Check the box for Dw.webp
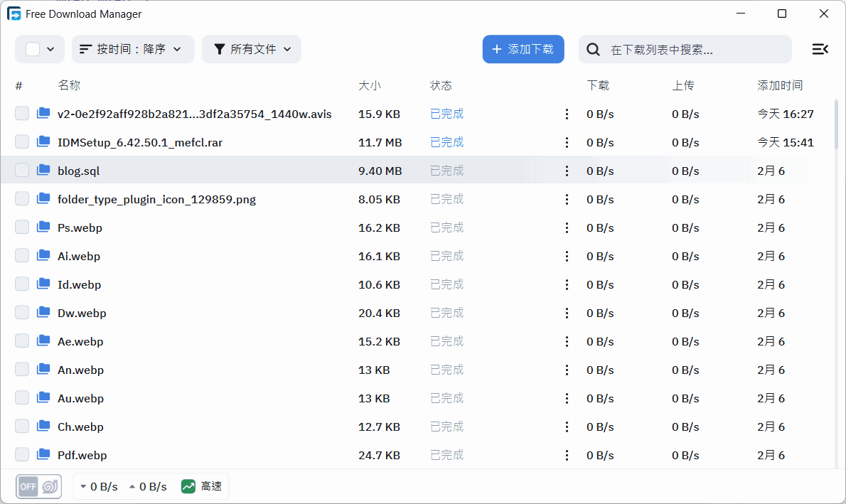The image size is (846, 504). [x=21, y=312]
